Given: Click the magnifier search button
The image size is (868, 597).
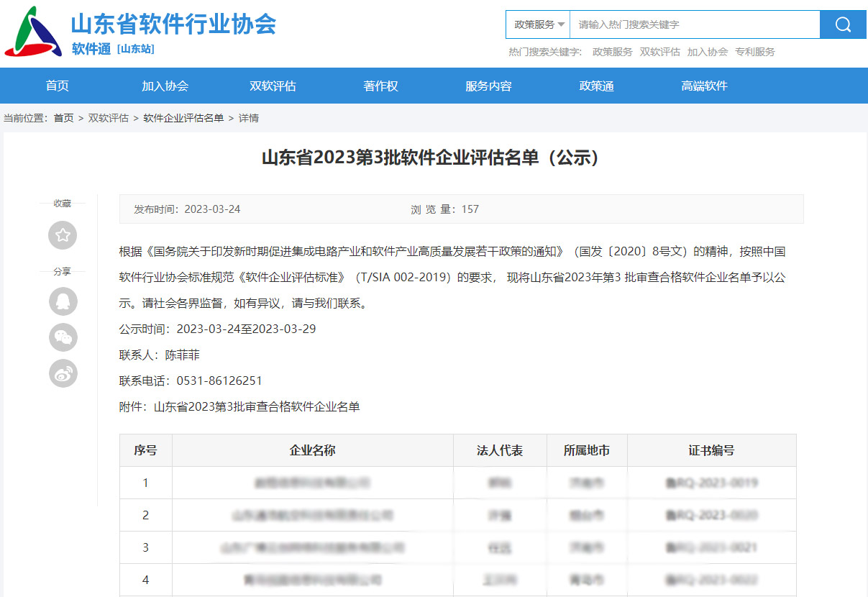Looking at the screenshot, I should click(x=843, y=24).
